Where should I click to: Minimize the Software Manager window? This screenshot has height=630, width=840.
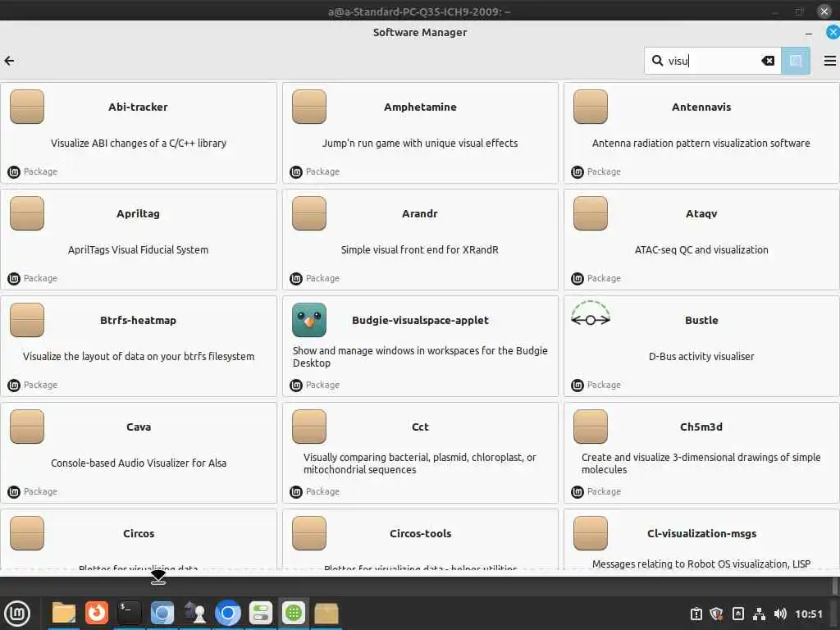[808, 33]
